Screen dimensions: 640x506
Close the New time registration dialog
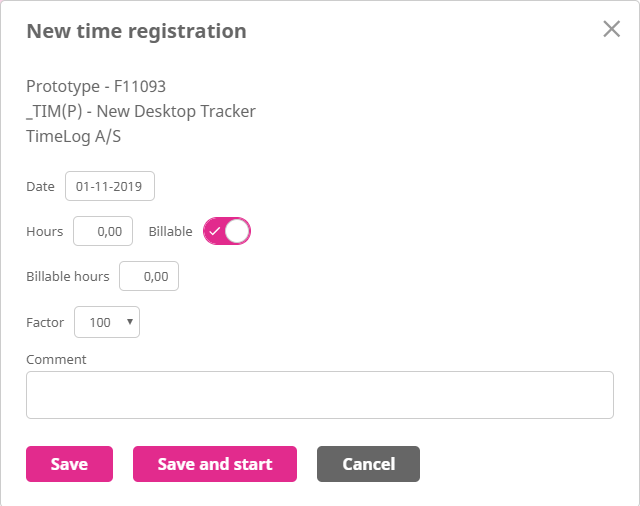coord(612,29)
